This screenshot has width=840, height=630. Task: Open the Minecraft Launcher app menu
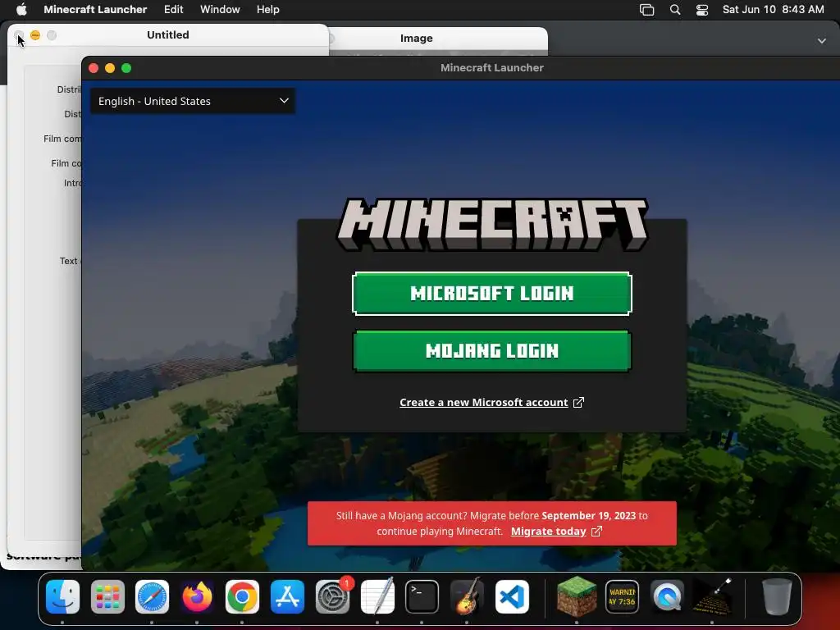click(95, 9)
